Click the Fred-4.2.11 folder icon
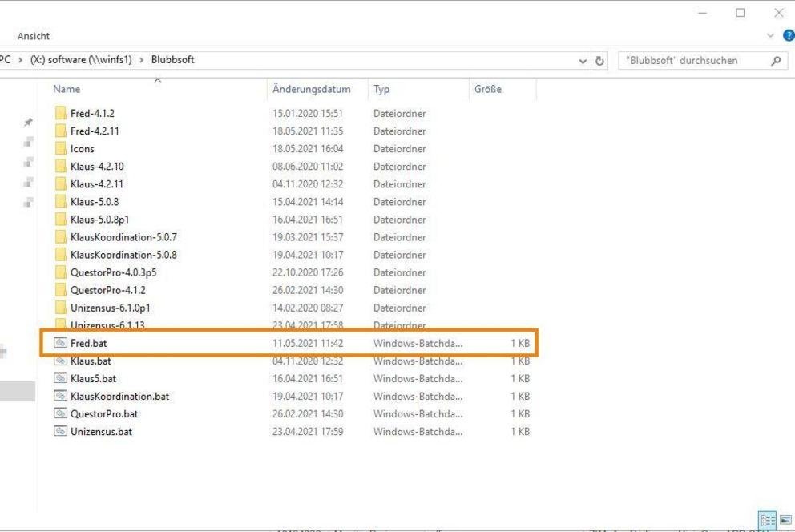795x532 pixels. tap(60, 131)
